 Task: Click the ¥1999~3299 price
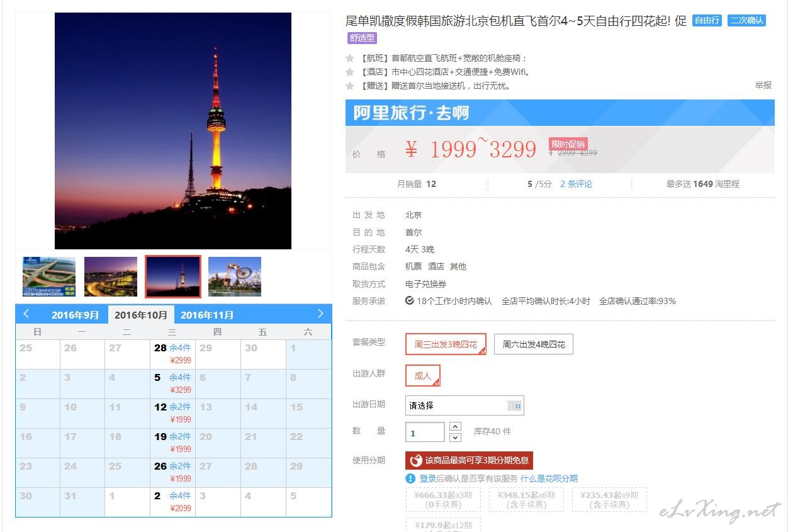tap(471, 149)
